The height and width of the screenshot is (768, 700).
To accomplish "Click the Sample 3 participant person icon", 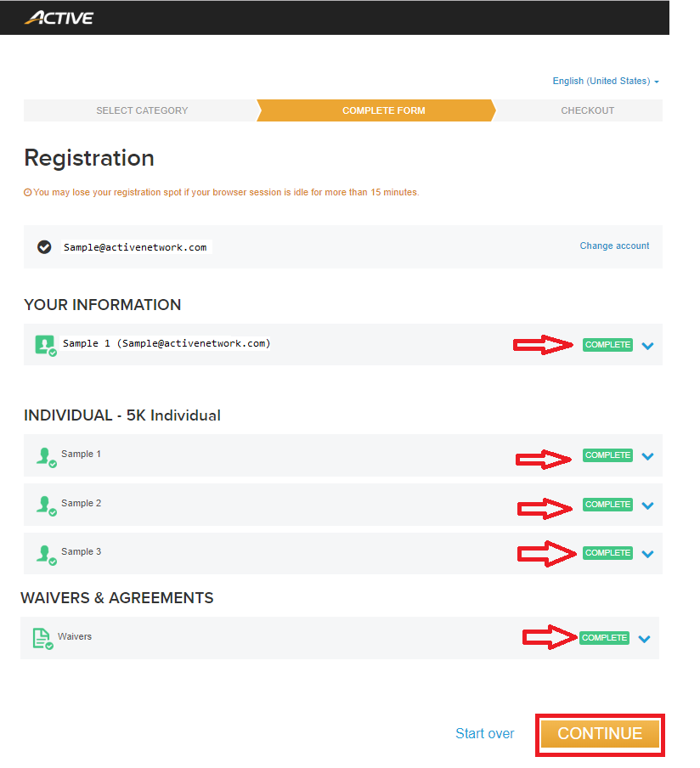I will point(46,555).
